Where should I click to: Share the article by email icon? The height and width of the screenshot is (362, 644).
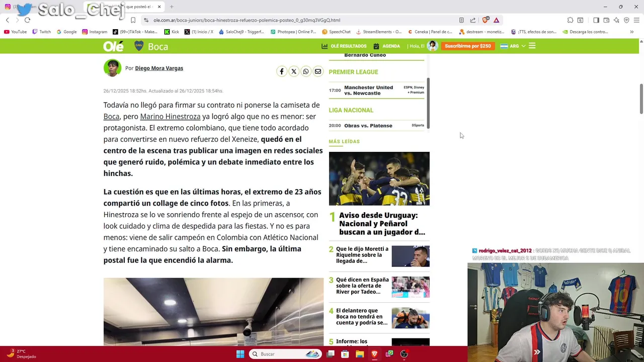point(318,71)
